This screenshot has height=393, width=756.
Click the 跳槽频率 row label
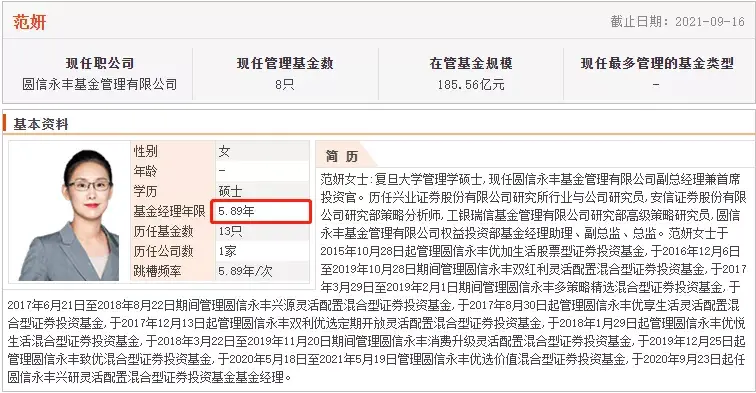tap(158, 271)
